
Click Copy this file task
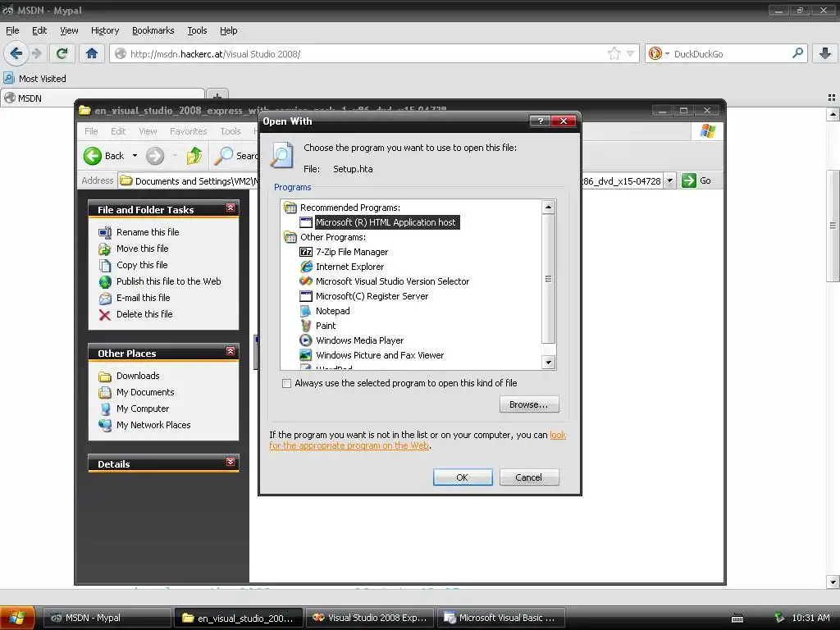(x=142, y=265)
